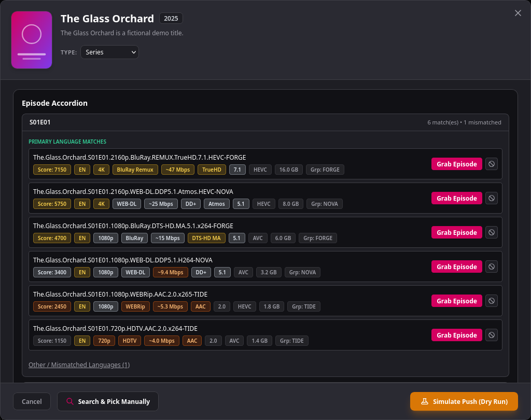
Task: Select the 720p HDTV x264-TIDE release name
Action: [115, 328]
